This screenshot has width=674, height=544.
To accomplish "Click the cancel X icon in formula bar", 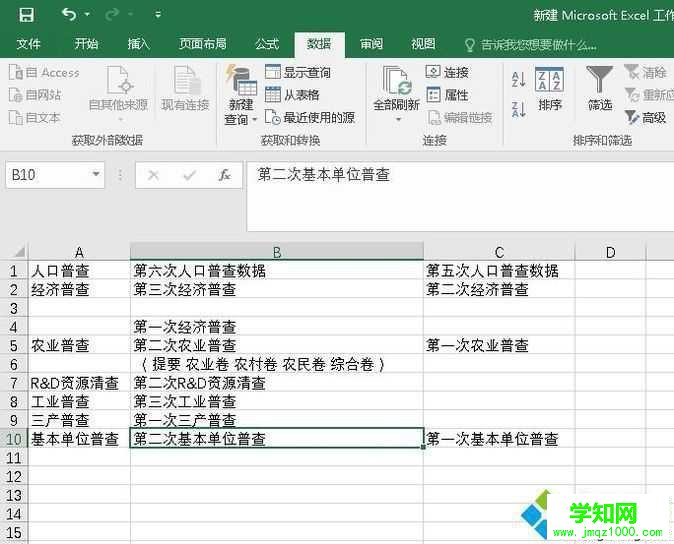I will [x=153, y=175].
